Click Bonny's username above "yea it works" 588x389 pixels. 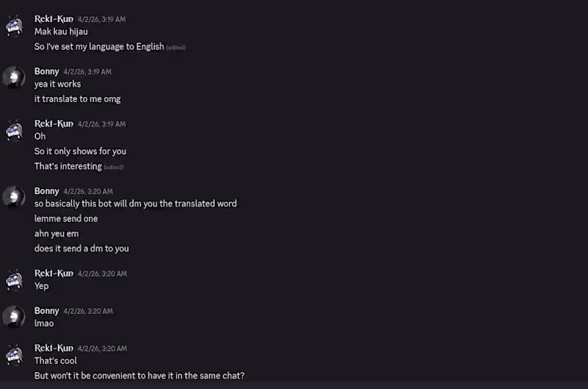46,71
